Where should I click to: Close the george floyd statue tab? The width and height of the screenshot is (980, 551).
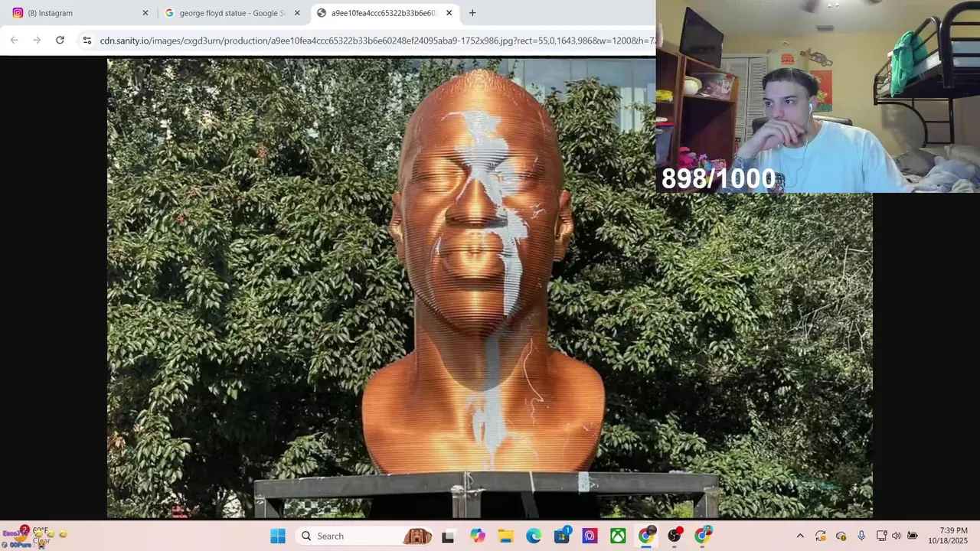click(297, 13)
